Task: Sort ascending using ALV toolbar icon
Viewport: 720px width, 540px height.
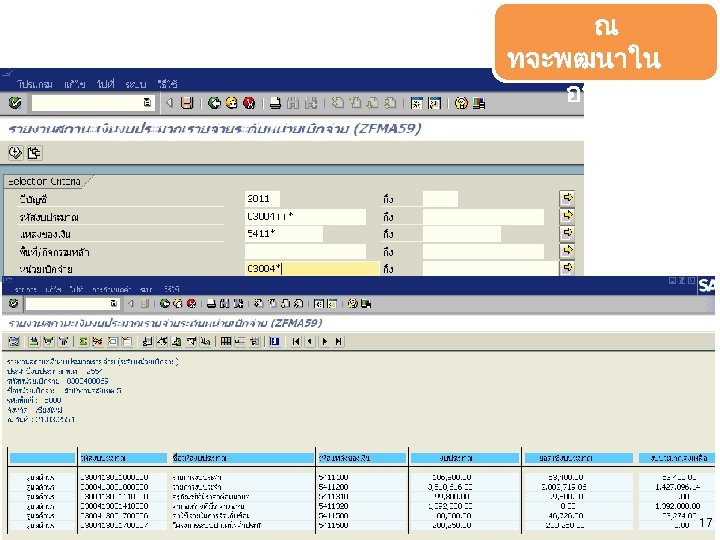Action: pos(34,341)
